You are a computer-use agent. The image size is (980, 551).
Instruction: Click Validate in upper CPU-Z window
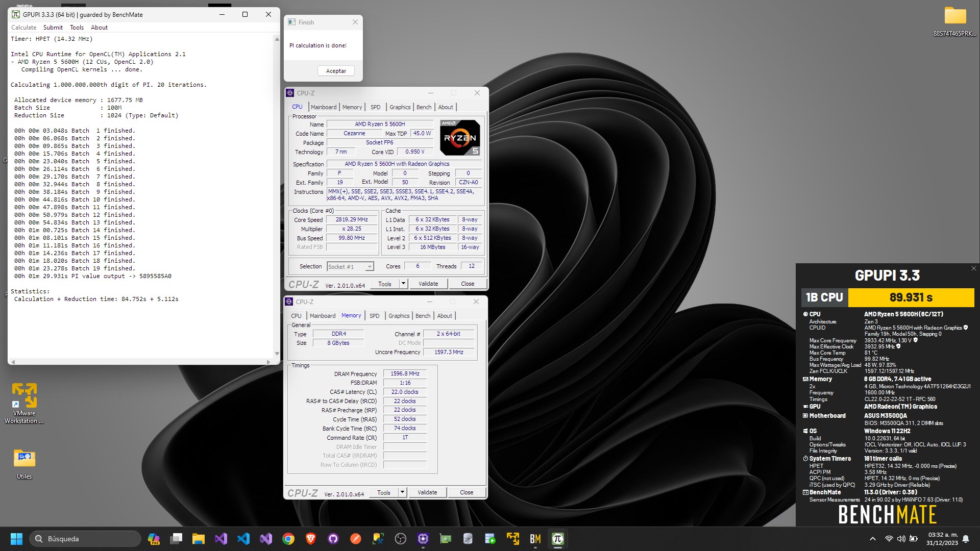428,284
